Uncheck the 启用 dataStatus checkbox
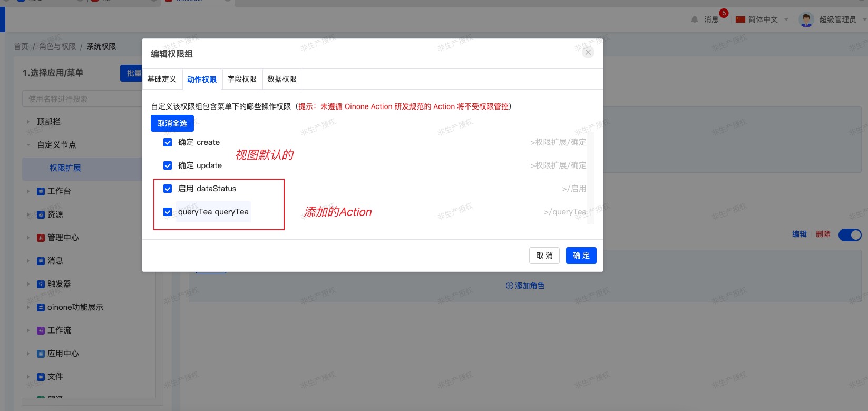The width and height of the screenshot is (868, 411). coord(168,189)
